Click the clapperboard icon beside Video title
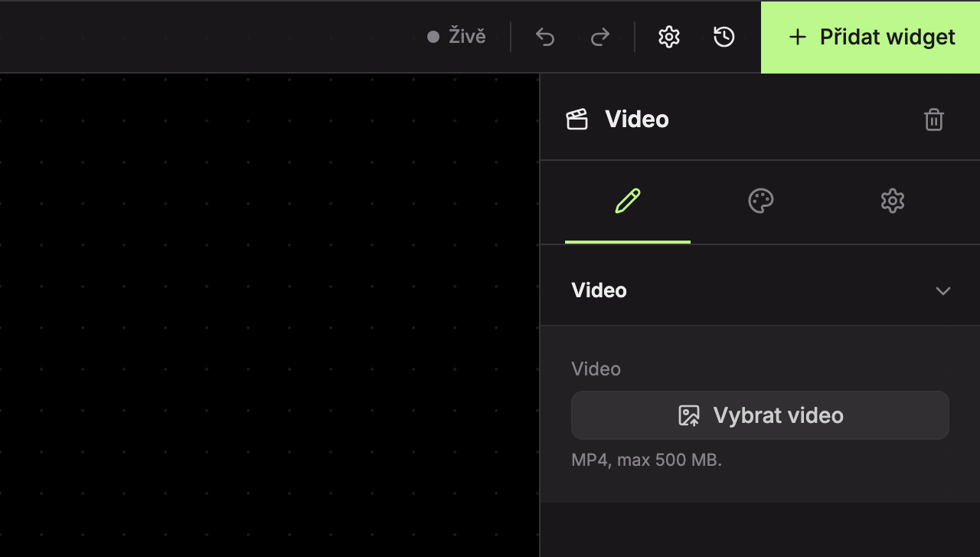The width and height of the screenshot is (980, 557). (577, 120)
